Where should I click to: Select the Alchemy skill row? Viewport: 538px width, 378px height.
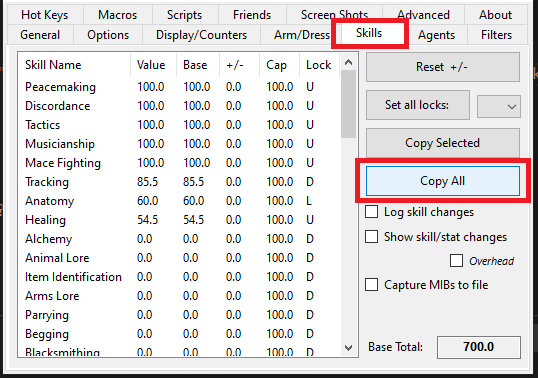click(x=179, y=239)
